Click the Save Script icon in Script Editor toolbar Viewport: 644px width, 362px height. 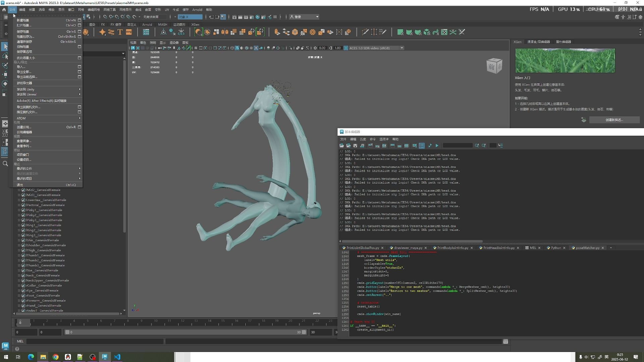(355, 145)
